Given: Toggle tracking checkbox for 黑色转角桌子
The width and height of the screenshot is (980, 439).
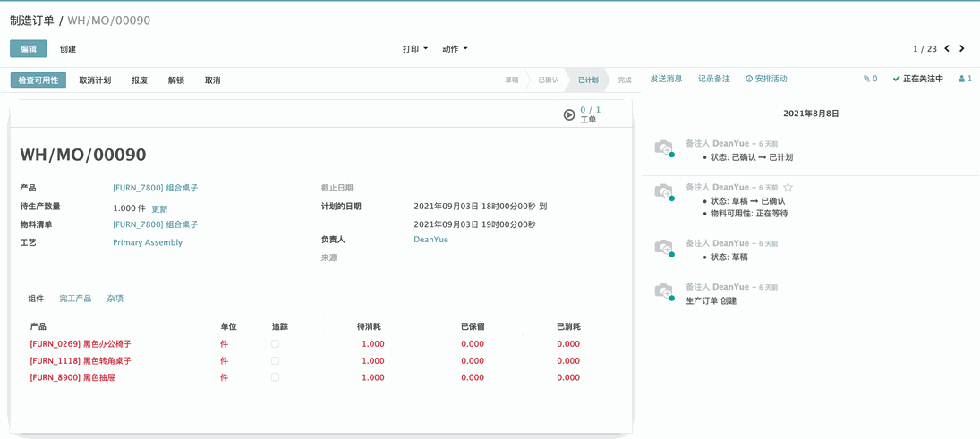Looking at the screenshot, I should tap(275, 361).
